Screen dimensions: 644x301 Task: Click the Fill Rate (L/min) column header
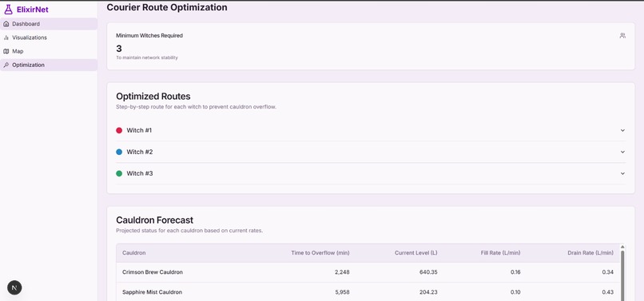point(501,253)
